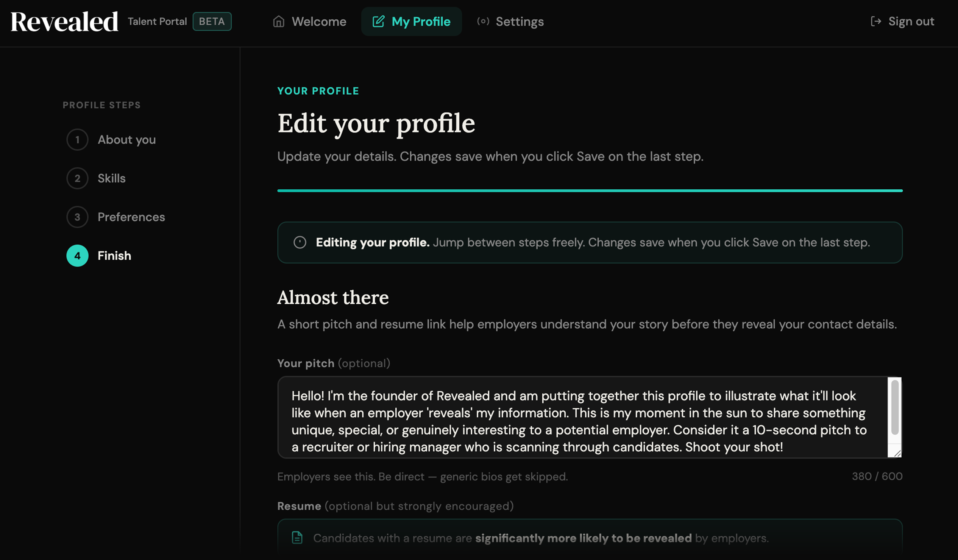The width and height of the screenshot is (958, 560).
Task: Click "significantly more likely to be revealed" text
Action: (583, 538)
